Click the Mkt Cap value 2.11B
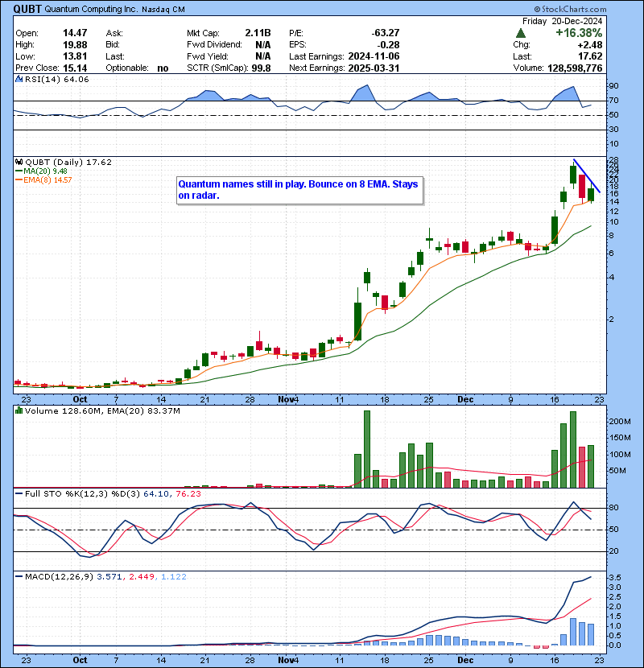 click(x=258, y=33)
